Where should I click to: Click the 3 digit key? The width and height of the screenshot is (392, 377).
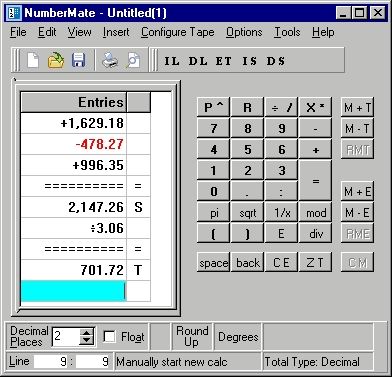click(x=281, y=170)
